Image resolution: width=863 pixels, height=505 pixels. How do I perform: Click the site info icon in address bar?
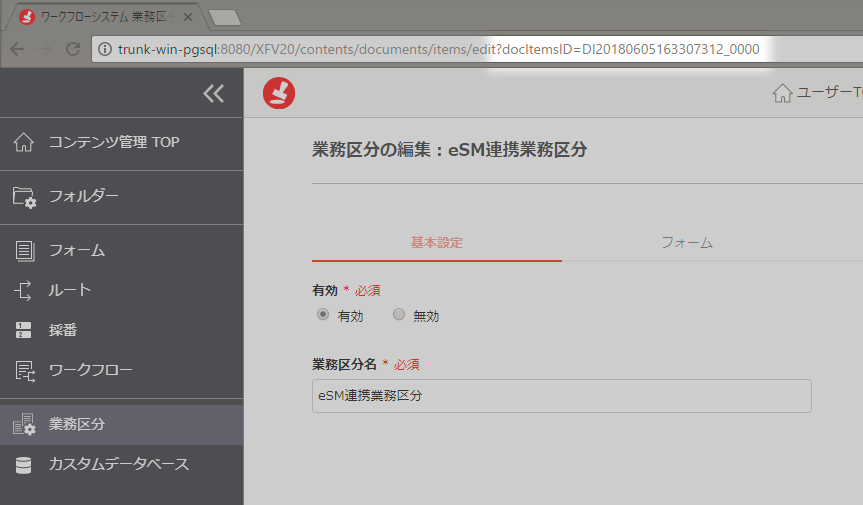point(105,50)
